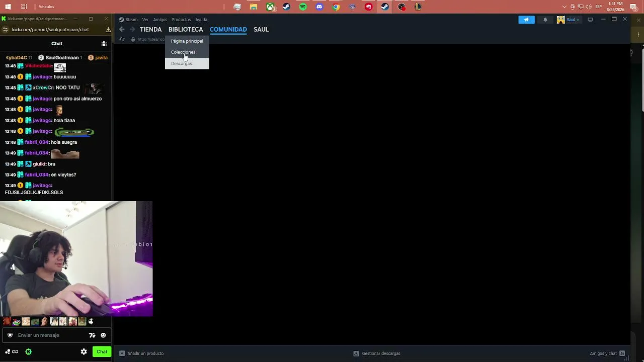Screen dimensions: 644x362
Task: Open the Ver menu
Action: (x=145, y=20)
